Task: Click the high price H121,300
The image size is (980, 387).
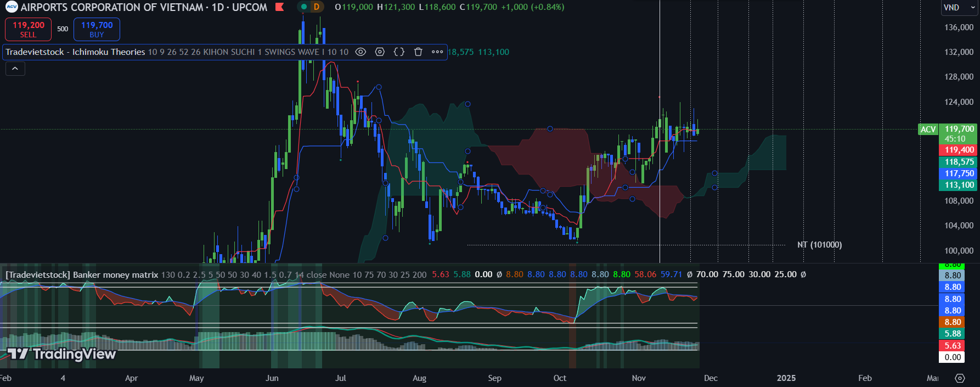Action: click(396, 7)
